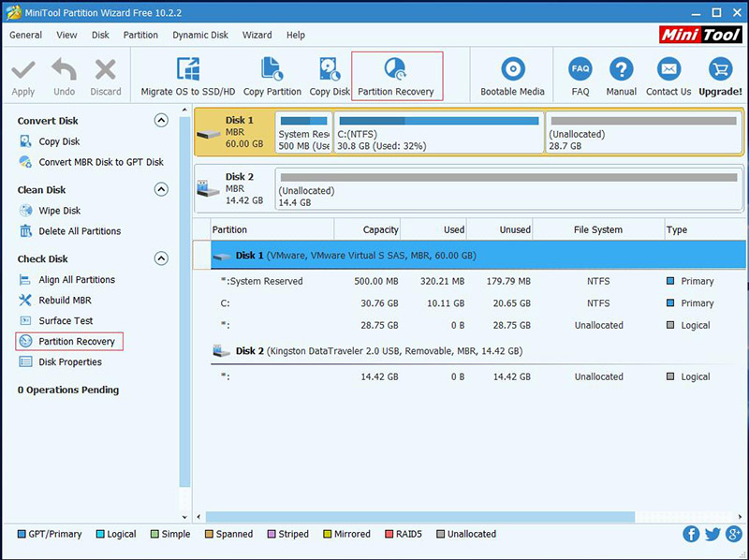Collapse the Clean Disk section
749x560 pixels.
click(161, 190)
